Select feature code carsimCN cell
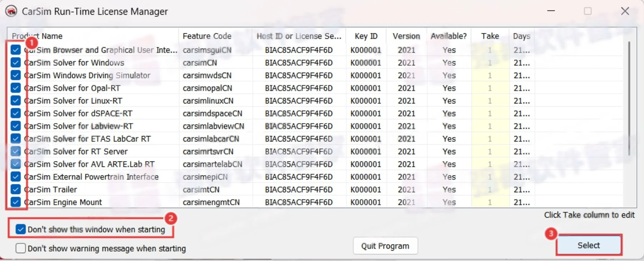Screen dimensions: 644x261 [200, 63]
